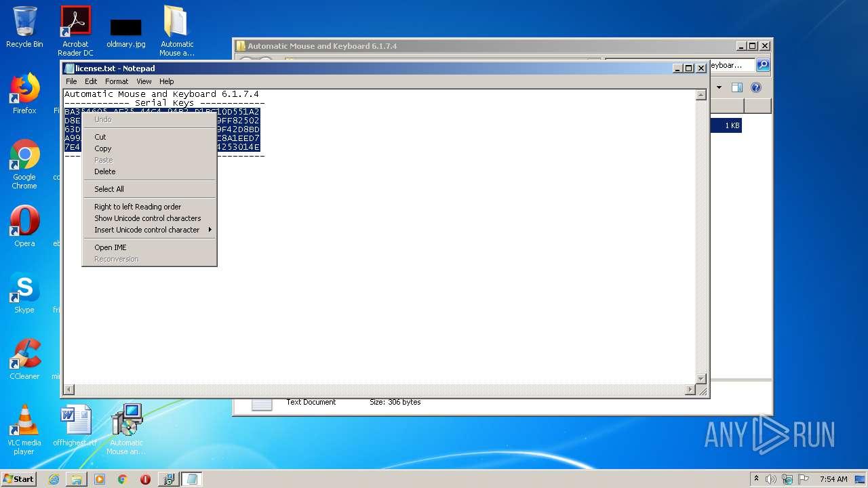Switch to Notepad taskbar button
This screenshot has height=488, width=868.
tap(192, 479)
